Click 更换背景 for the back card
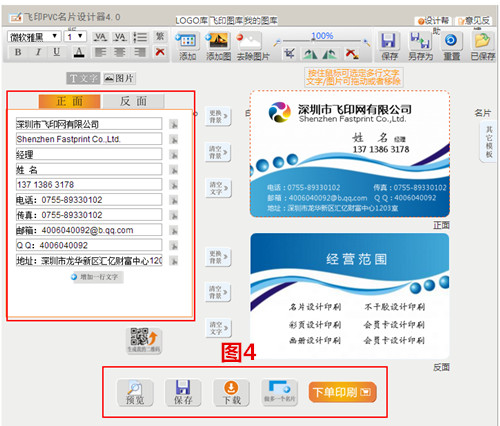The image size is (500, 426). pos(218,257)
